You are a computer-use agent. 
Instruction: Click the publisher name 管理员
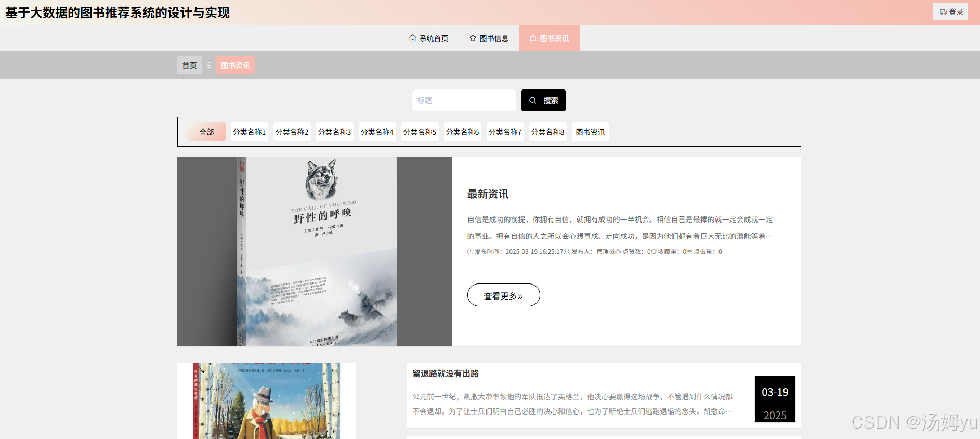[x=606, y=252]
